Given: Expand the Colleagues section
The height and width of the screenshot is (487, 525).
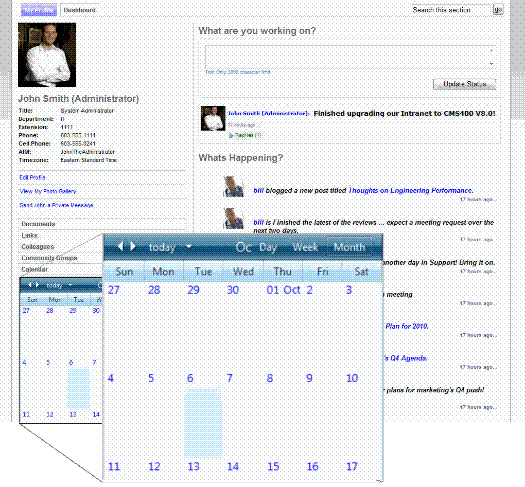Looking at the screenshot, I should [x=38, y=247].
